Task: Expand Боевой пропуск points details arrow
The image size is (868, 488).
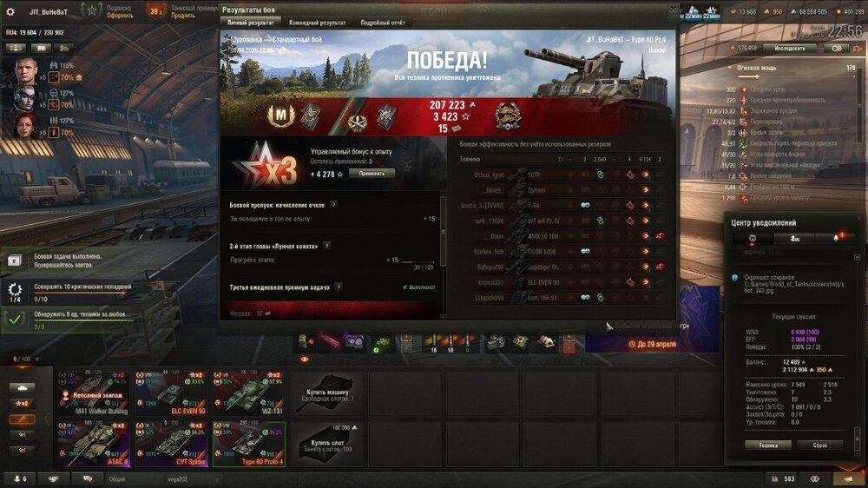Action: 334,204
